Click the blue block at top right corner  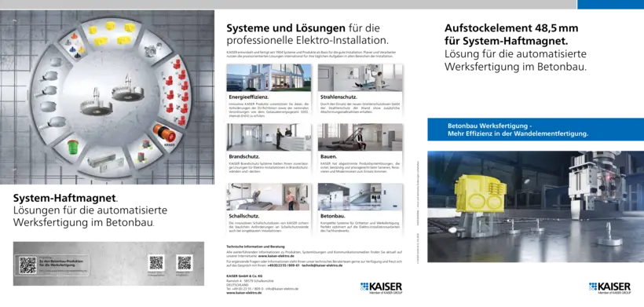point(610,5)
